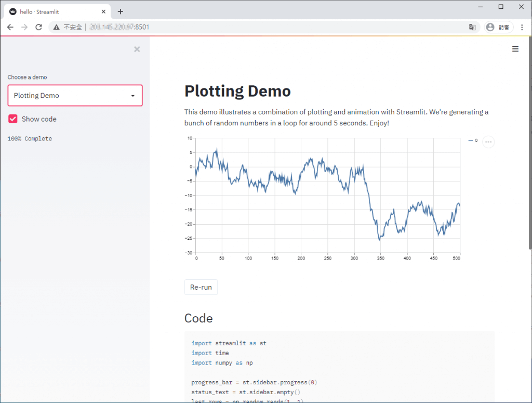Click the browser forward arrow
The height and width of the screenshot is (403, 532).
[24, 27]
